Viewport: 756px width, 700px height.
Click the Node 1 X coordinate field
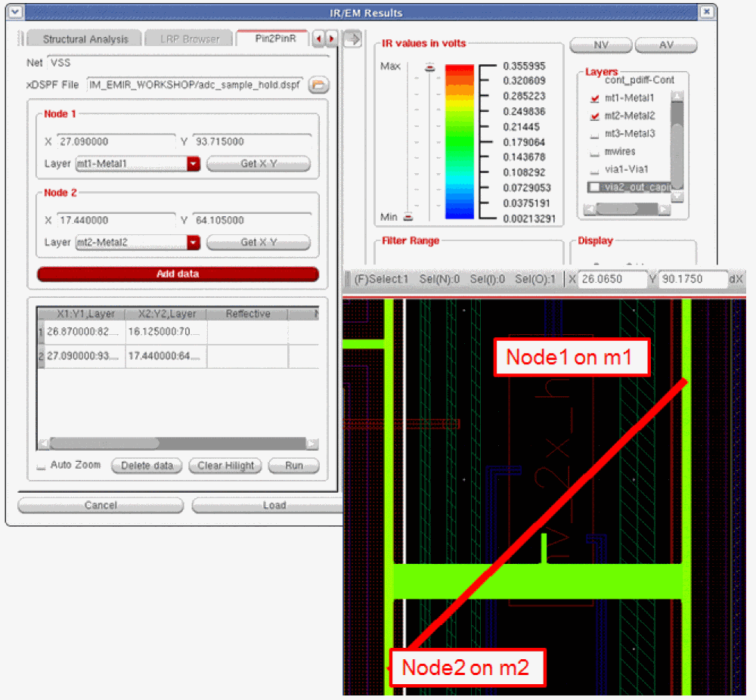(x=116, y=141)
